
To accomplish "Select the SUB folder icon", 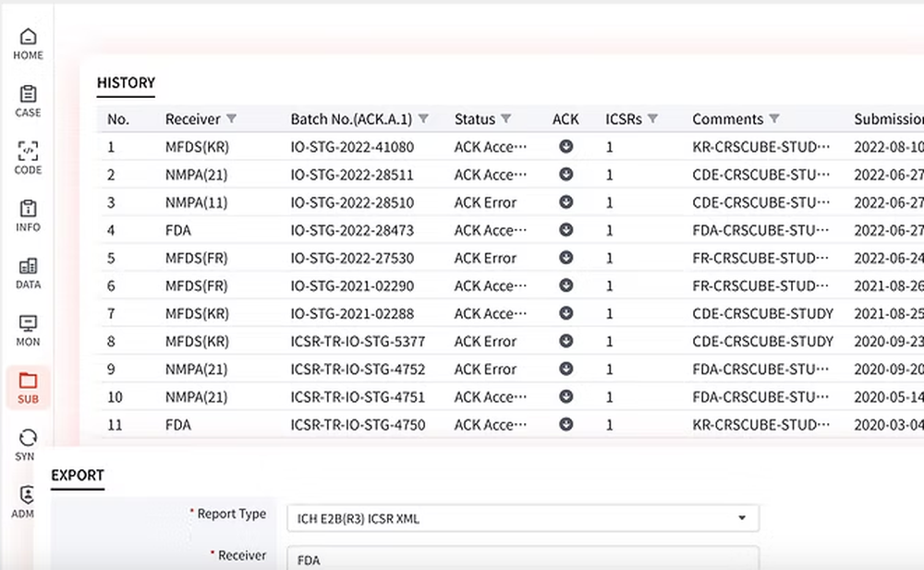I will [x=28, y=387].
